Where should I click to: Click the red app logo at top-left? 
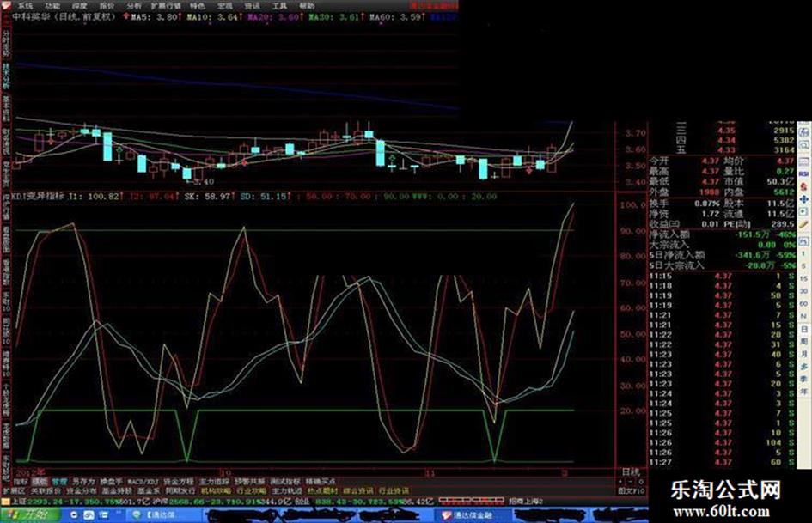click(x=6, y=5)
